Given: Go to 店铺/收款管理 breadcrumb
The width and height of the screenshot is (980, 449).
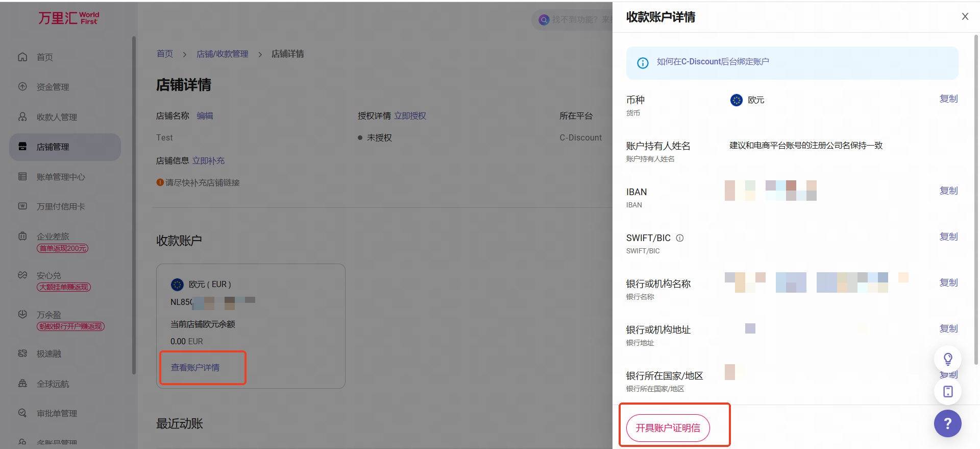Looking at the screenshot, I should pos(223,54).
